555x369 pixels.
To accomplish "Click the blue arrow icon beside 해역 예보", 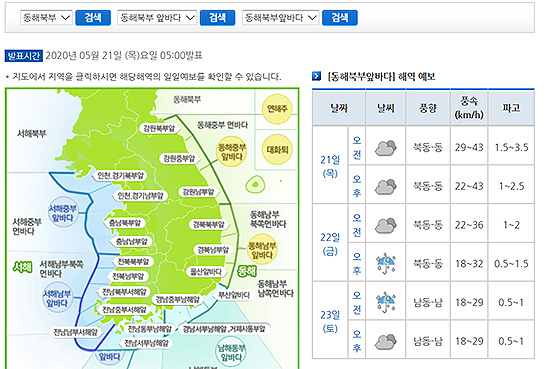I will pyautogui.click(x=316, y=76).
